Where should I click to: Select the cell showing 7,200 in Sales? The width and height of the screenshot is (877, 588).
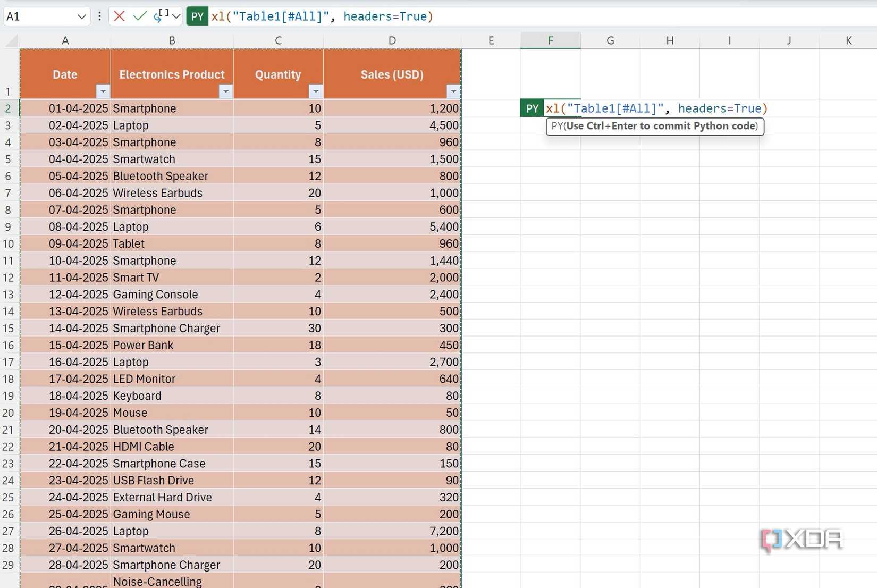[x=392, y=531]
